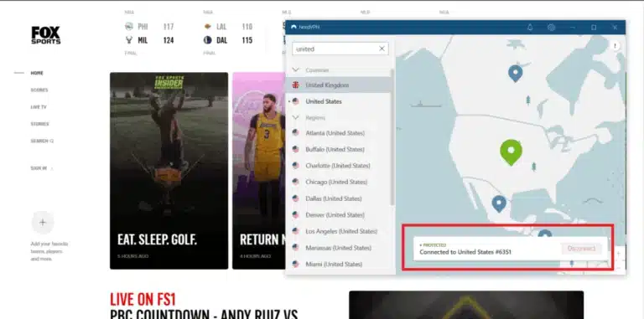Click the plus icon to add favorites
644x319 pixels.
click(x=43, y=223)
